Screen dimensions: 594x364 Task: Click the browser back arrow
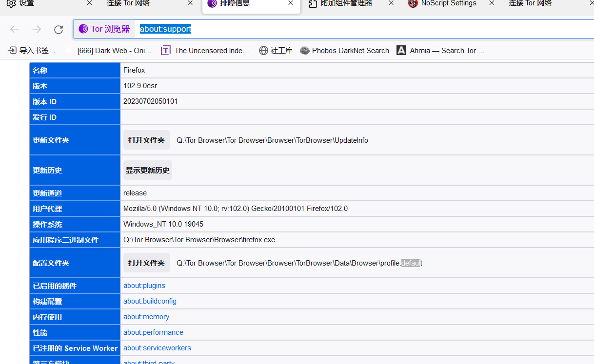coord(15,29)
